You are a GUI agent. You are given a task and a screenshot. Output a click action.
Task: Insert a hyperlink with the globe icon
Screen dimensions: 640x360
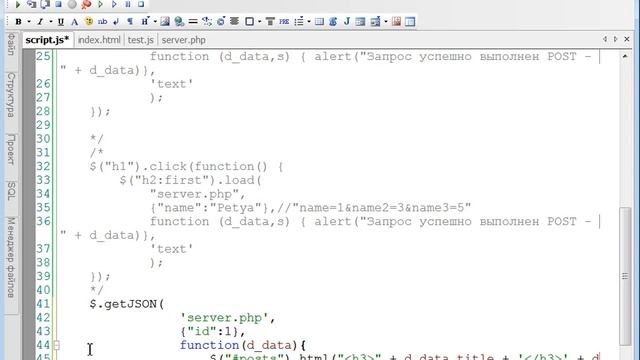[179, 21]
